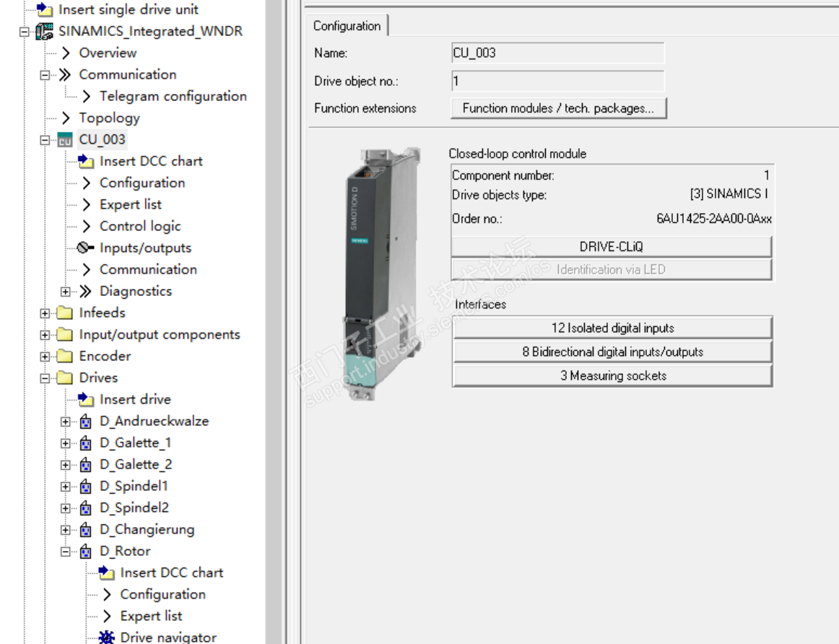839x644 pixels.
Task: Click the Drives folder icon
Action: click(x=65, y=378)
